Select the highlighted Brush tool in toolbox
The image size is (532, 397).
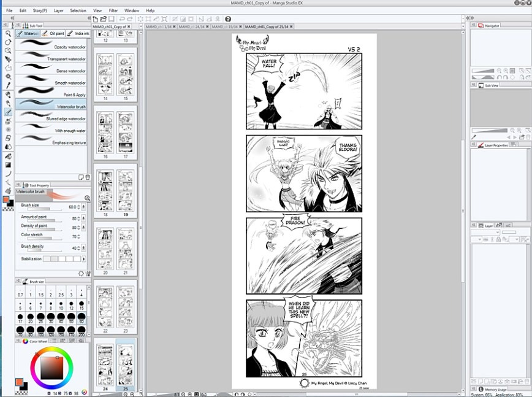[x=8, y=112]
